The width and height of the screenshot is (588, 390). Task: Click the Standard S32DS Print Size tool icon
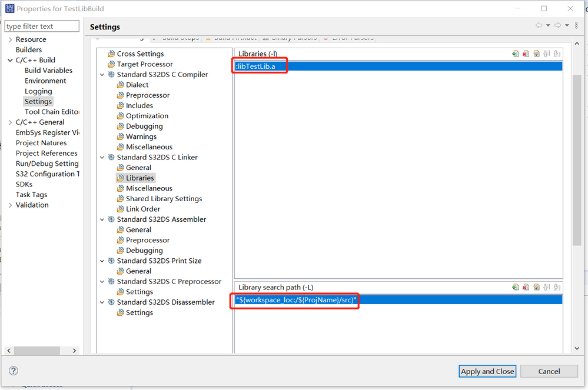coord(111,261)
